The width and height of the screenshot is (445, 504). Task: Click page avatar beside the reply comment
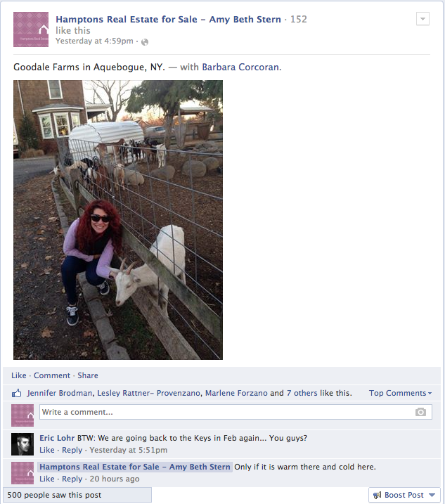click(22, 473)
